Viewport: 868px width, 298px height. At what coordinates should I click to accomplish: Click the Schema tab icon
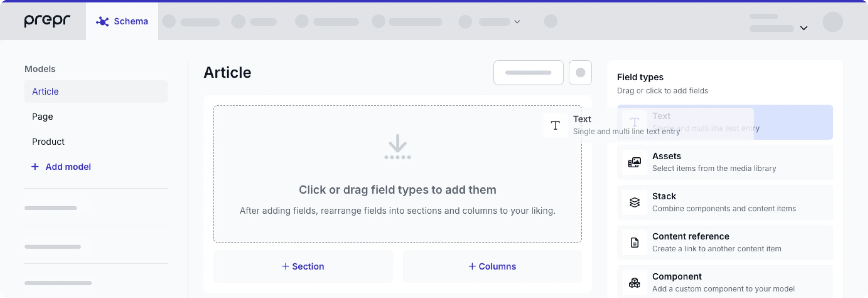[x=102, y=21]
